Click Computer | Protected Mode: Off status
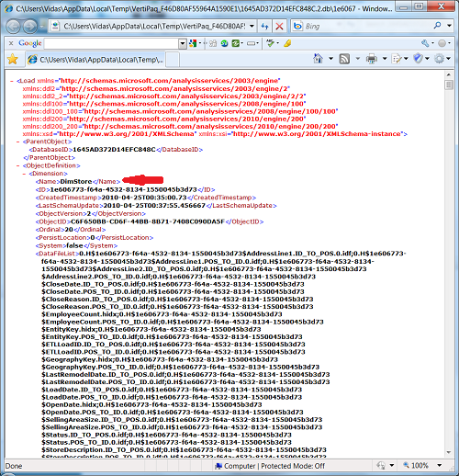 [x=270, y=466]
